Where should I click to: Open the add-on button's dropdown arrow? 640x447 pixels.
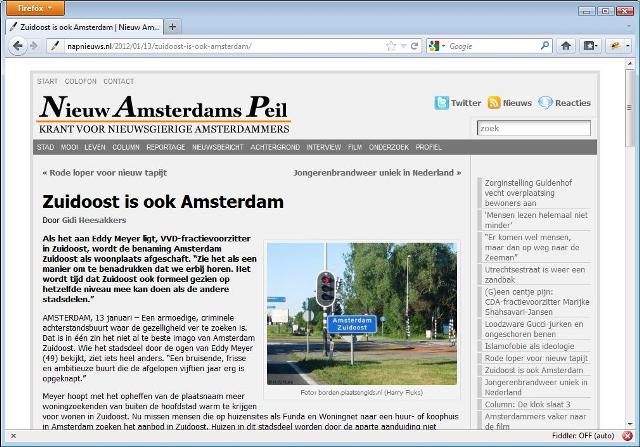pyautogui.click(x=628, y=46)
